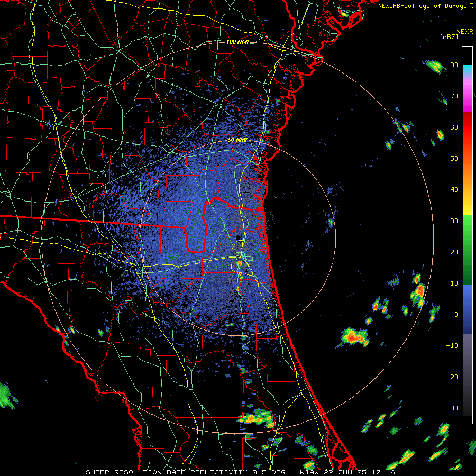Click the 100 NMI range ring label
This screenshot has width=476, height=476.
237,42
